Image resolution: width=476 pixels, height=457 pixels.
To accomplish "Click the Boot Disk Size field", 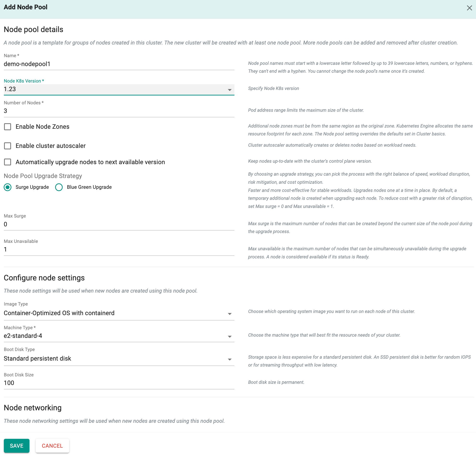I will click(x=119, y=383).
